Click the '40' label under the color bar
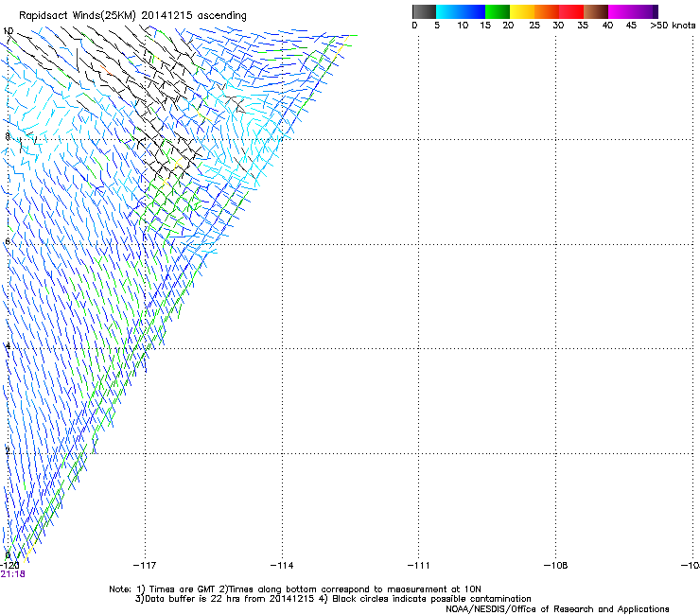Screen dimensions: 700x615 tap(607, 26)
